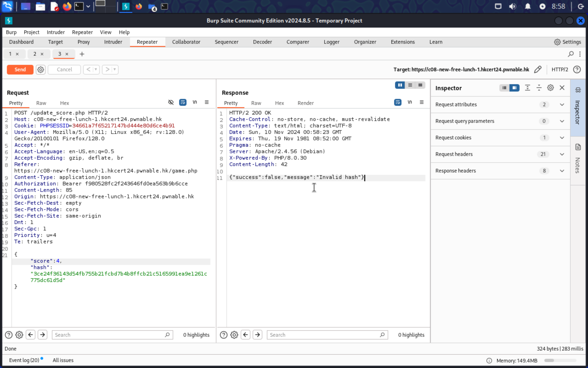Switch to the Decoder tab

click(262, 42)
